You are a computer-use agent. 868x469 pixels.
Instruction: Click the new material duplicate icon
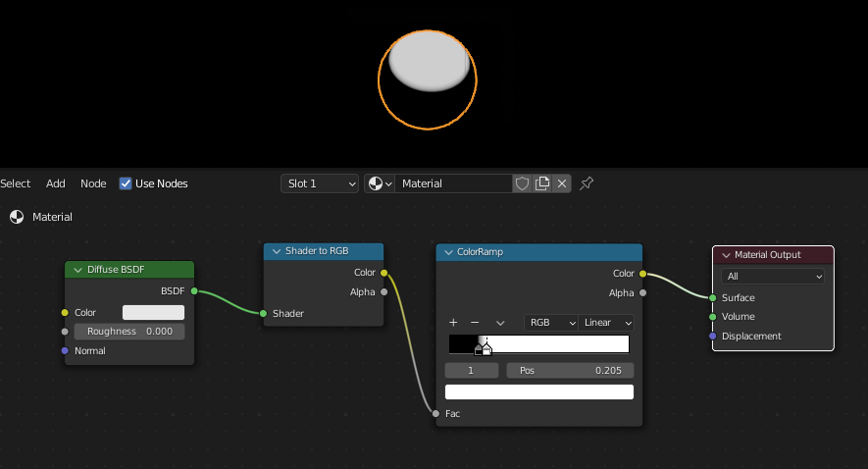(x=542, y=183)
